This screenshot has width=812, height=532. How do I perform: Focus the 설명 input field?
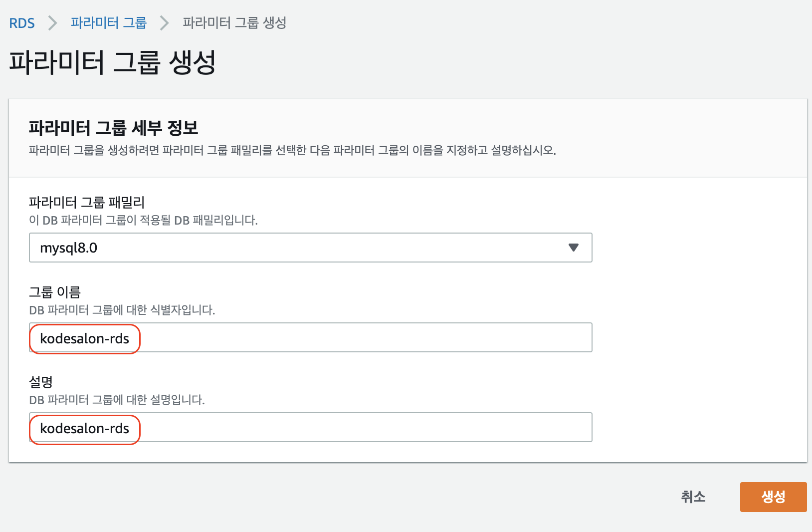310,428
